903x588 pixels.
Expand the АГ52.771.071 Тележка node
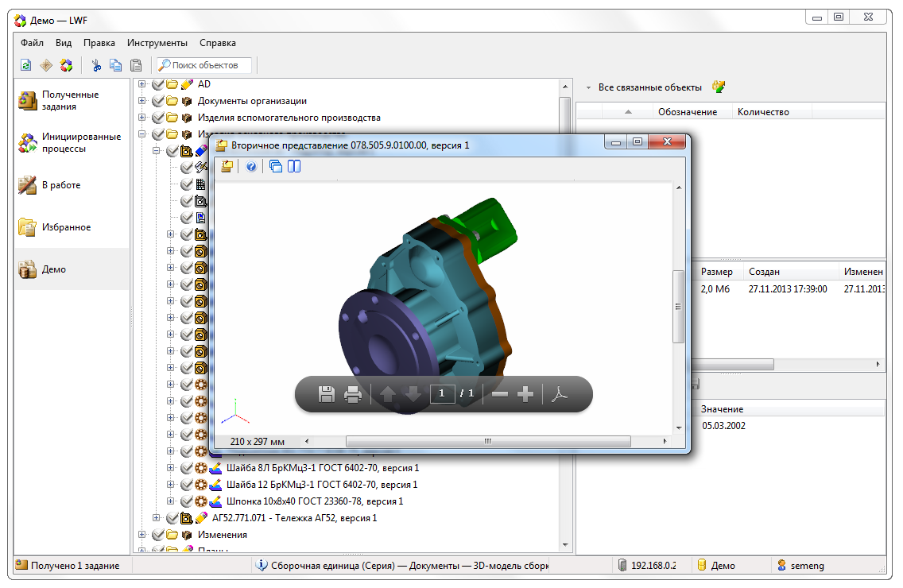[156, 518]
